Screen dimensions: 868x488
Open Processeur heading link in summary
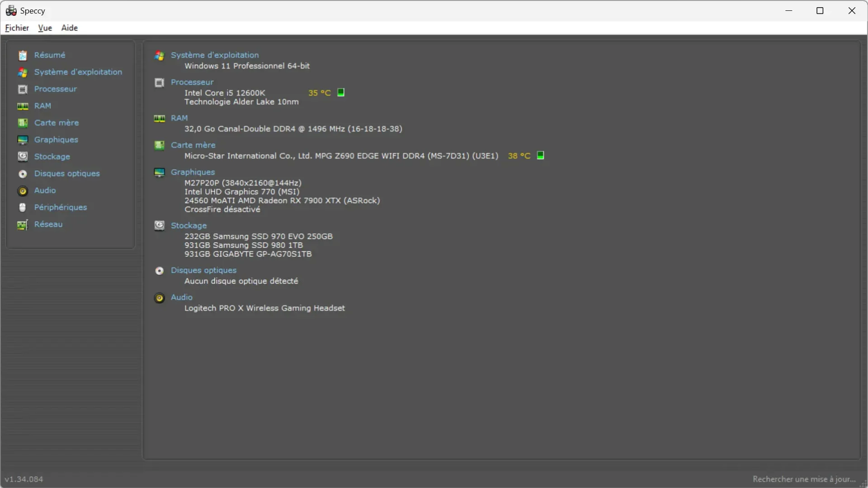coord(192,82)
